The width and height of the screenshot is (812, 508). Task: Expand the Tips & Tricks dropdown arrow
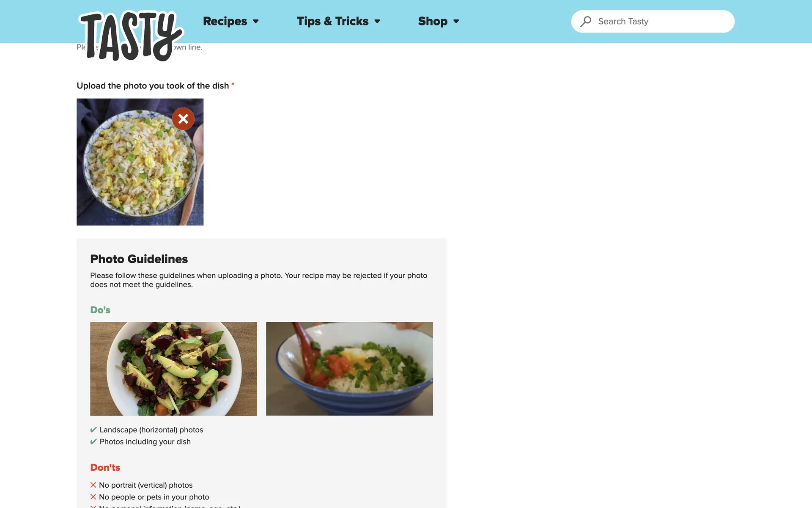tap(377, 22)
